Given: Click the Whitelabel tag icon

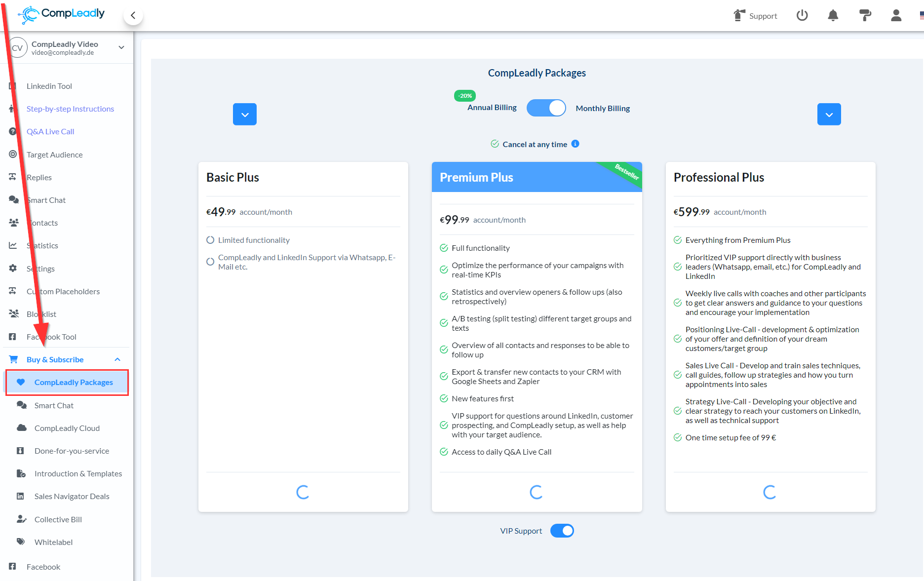Looking at the screenshot, I should click(21, 542).
